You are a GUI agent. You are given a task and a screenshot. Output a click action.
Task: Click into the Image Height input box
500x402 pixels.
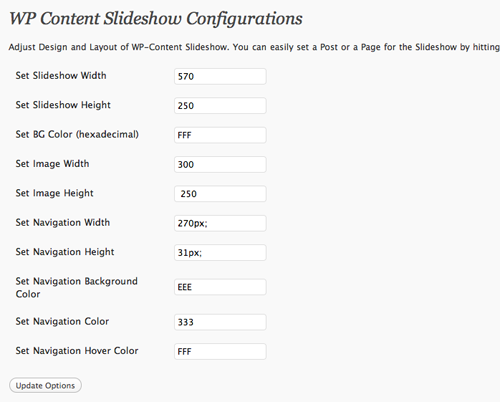coord(220,194)
